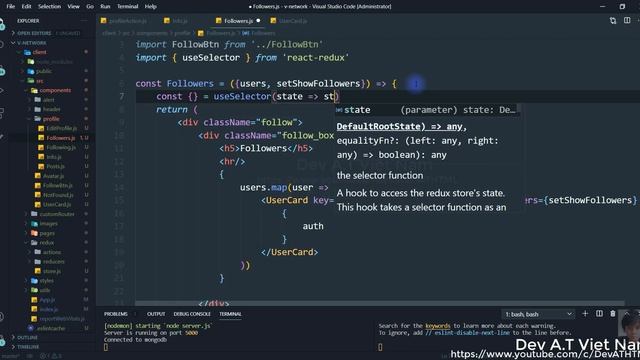Open UserCard.js in the explorer tree
Screen dimensions: 640x360
pos(57,204)
